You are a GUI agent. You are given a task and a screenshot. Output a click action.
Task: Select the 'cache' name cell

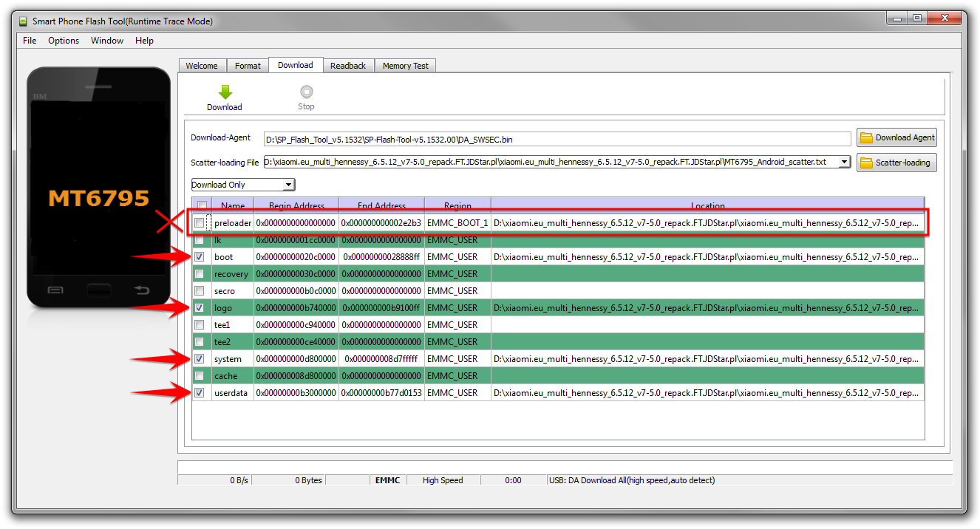(x=233, y=376)
